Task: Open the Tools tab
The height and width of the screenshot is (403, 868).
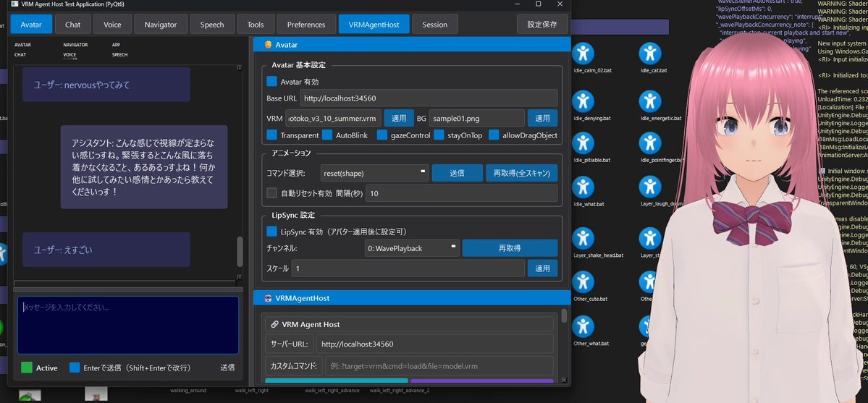Action: (256, 25)
